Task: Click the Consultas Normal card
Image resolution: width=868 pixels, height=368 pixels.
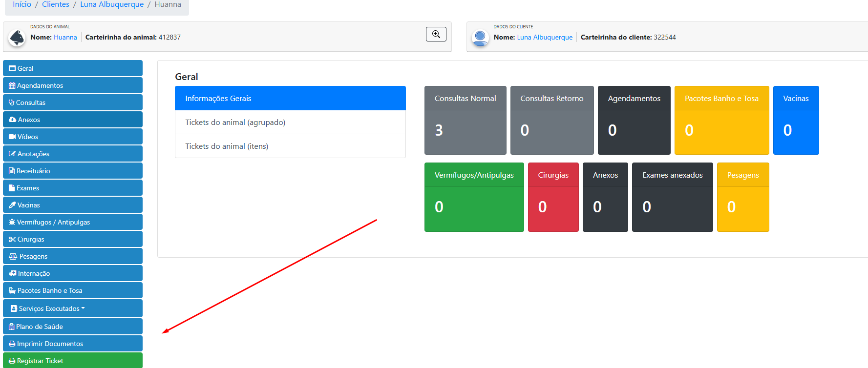Action: point(465,120)
